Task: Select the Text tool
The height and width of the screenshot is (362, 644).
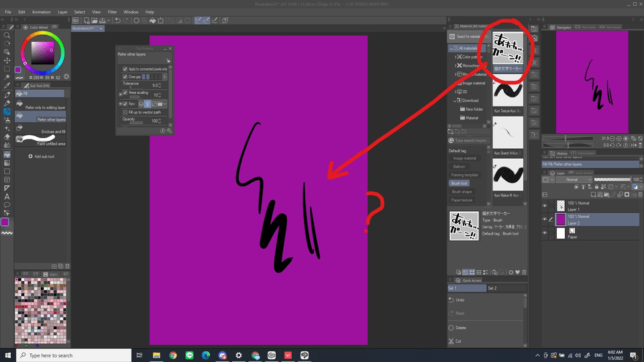Action: [7, 196]
